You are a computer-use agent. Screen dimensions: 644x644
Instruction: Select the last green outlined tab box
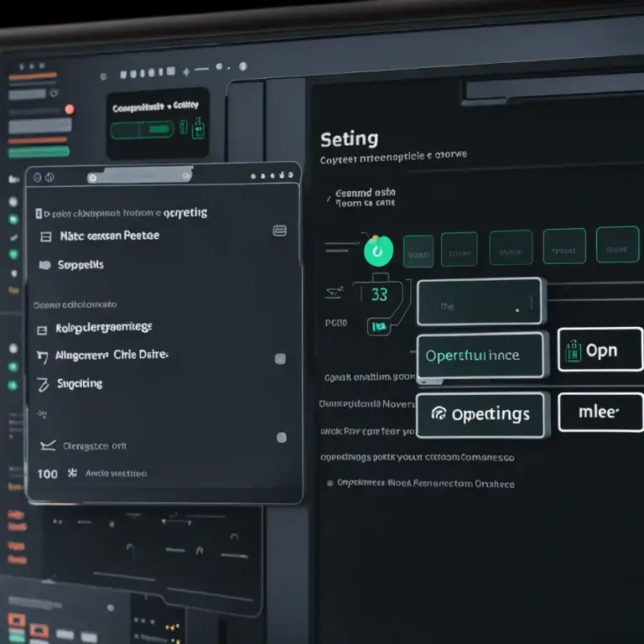coord(617,244)
